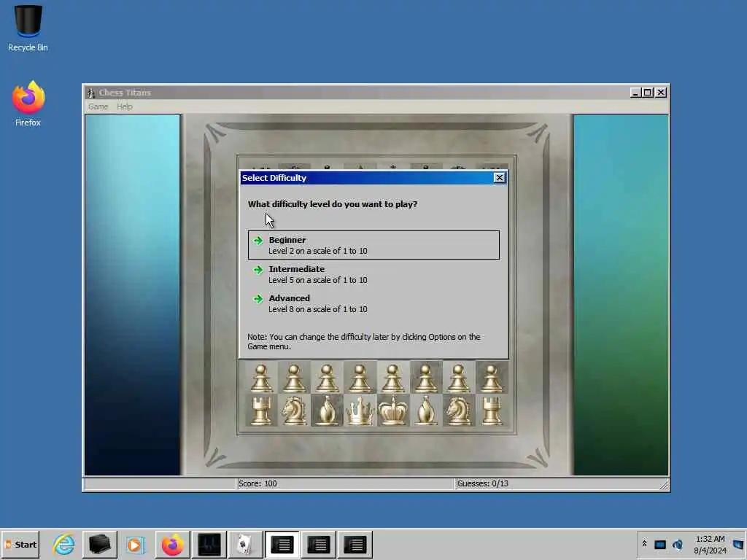Select the pawn in front of kingside rook
This screenshot has width=747, height=560.
[x=492, y=378]
